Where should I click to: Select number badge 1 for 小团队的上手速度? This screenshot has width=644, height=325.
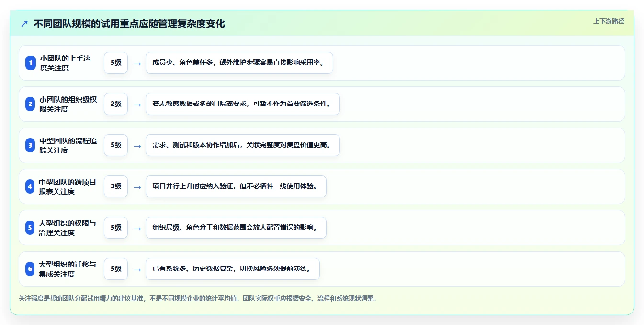31,63
